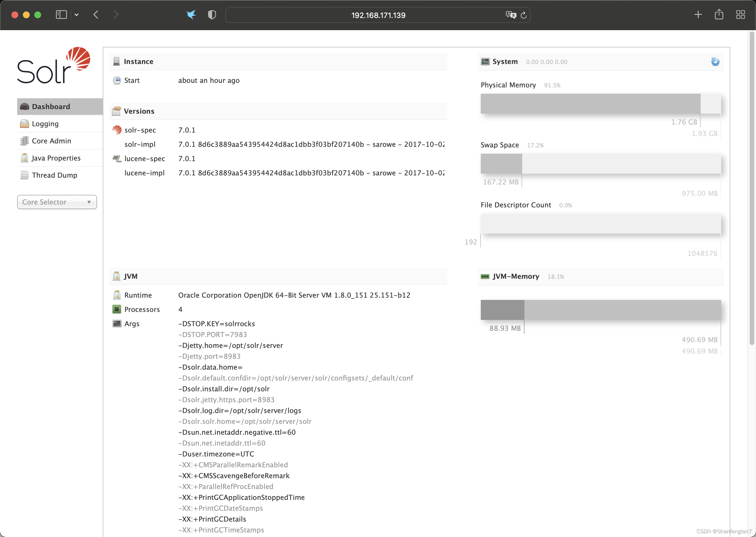Click the Dashboard speedometer icon
756x537 pixels.
pyautogui.click(x=24, y=107)
